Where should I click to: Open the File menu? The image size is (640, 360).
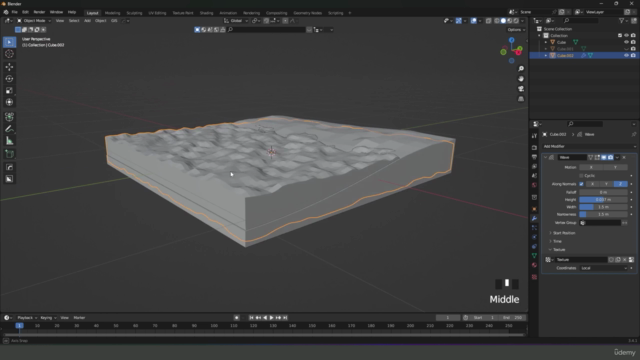click(x=15, y=12)
